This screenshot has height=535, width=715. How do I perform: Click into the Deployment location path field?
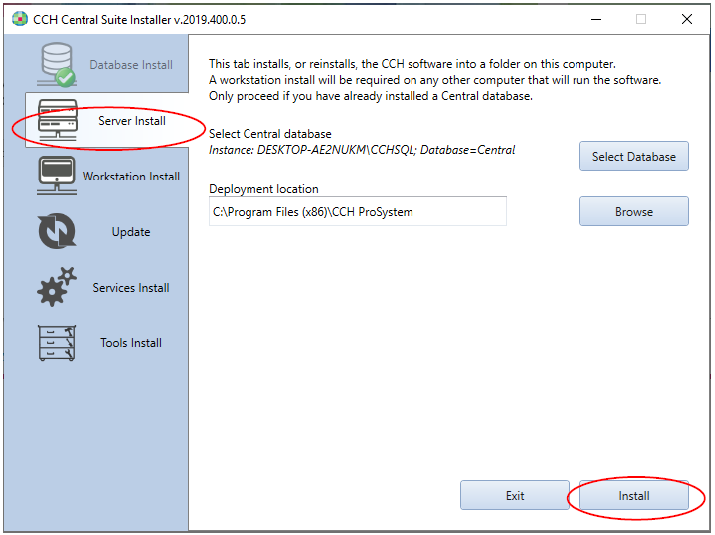coord(358,211)
